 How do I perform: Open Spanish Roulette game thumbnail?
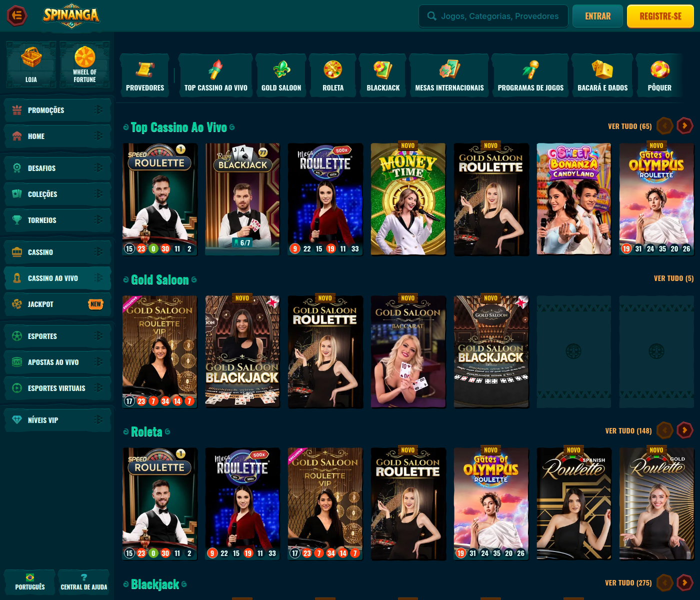tap(574, 504)
